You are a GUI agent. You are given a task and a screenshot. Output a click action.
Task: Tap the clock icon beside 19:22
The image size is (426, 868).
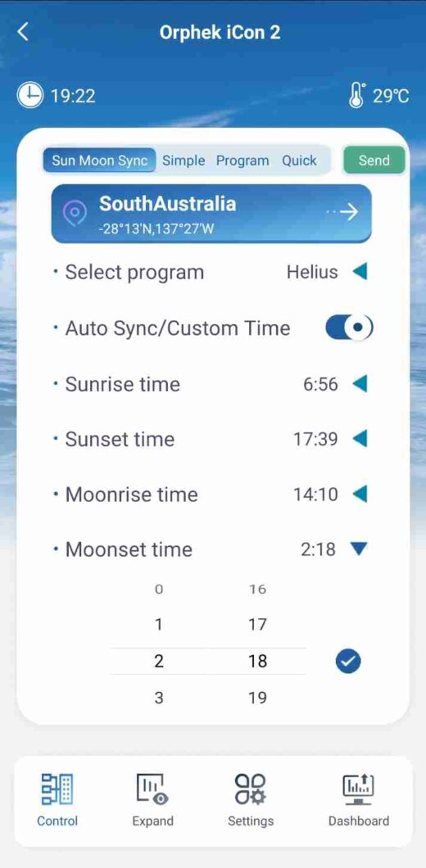click(x=29, y=96)
